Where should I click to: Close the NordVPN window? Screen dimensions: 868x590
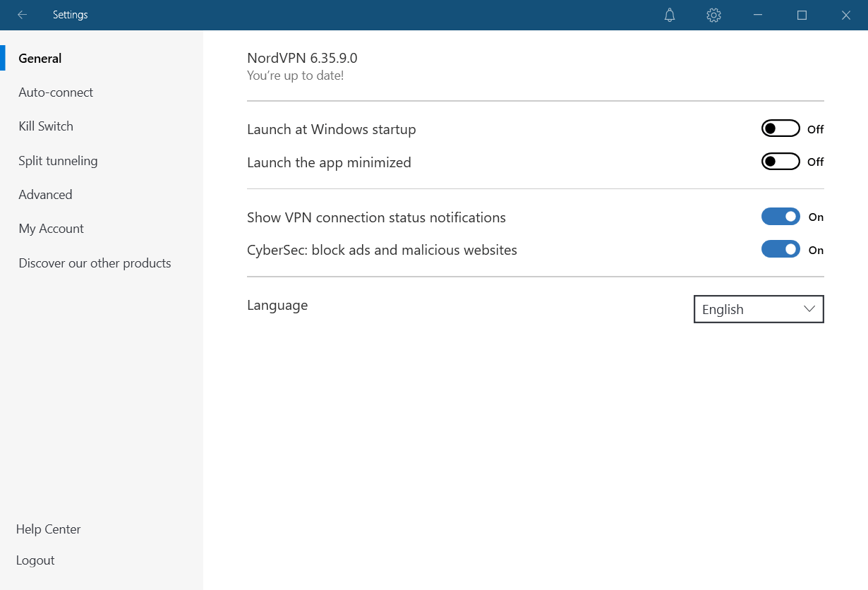point(846,15)
